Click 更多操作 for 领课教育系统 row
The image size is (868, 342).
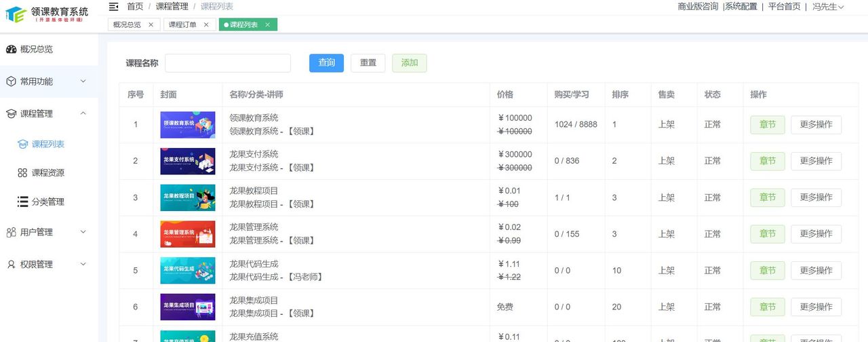click(816, 125)
